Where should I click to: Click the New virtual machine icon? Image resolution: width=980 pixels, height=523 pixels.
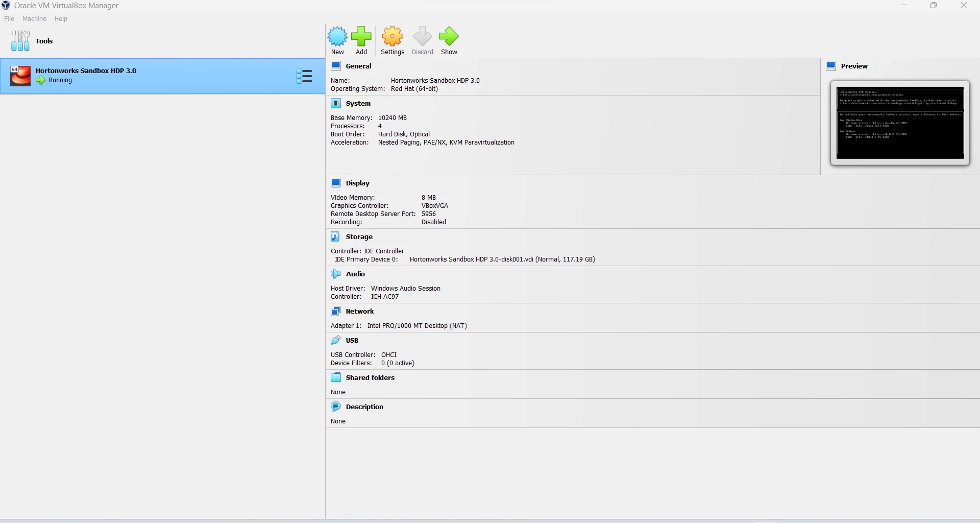[337, 36]
